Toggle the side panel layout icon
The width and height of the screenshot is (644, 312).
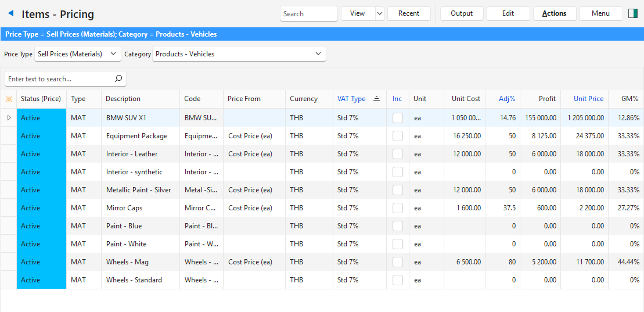click(x=633, y=13)
